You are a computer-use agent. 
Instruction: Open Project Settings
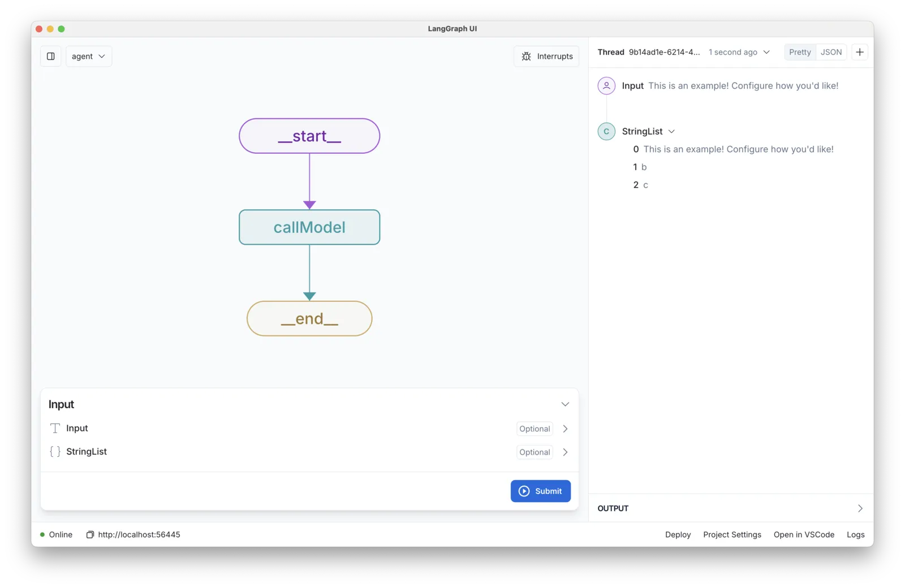point(732,534)
